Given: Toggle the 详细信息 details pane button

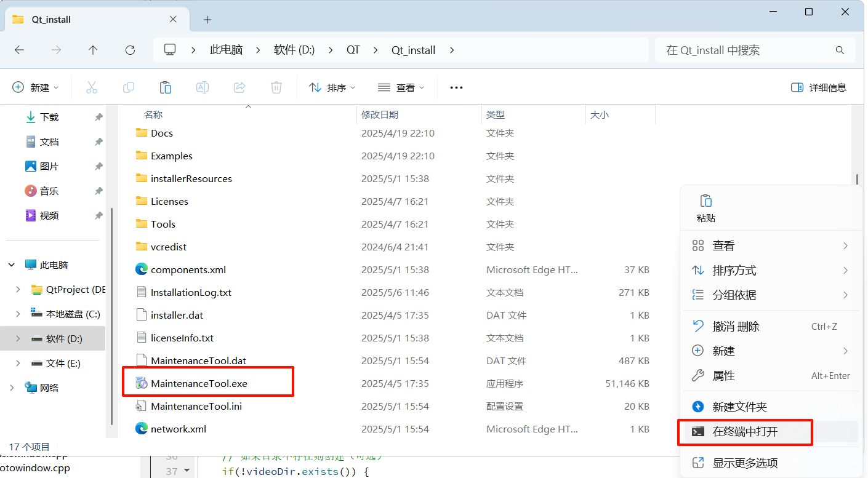Looking at the screenshot, I should pos(819,87).
